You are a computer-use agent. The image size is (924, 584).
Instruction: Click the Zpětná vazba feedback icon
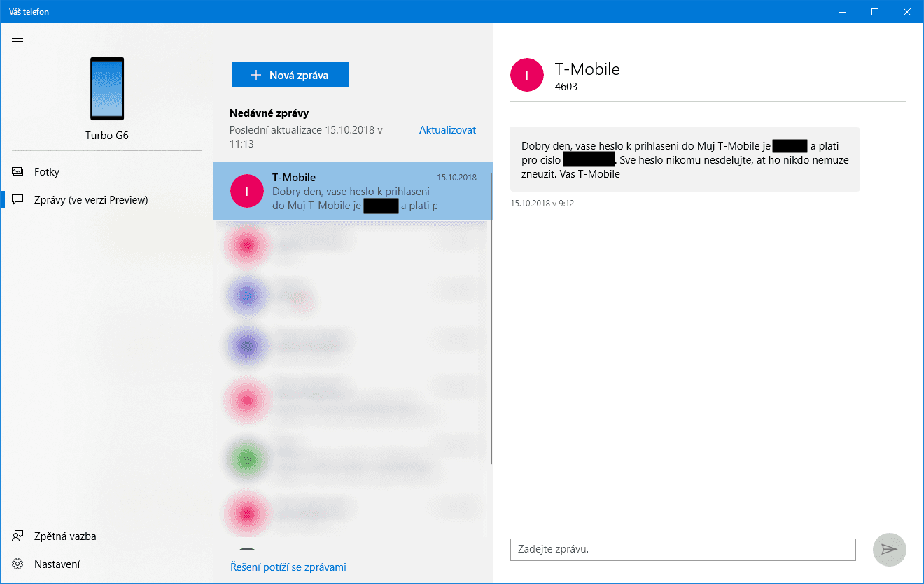17,536
